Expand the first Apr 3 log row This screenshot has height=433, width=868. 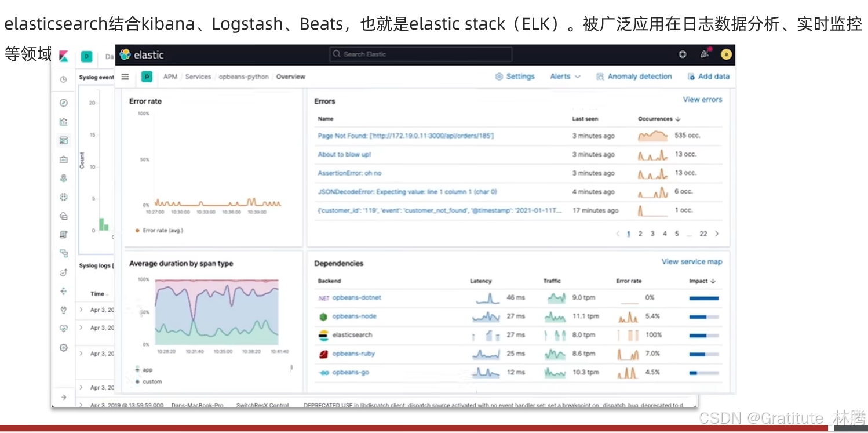coord(81,310)
